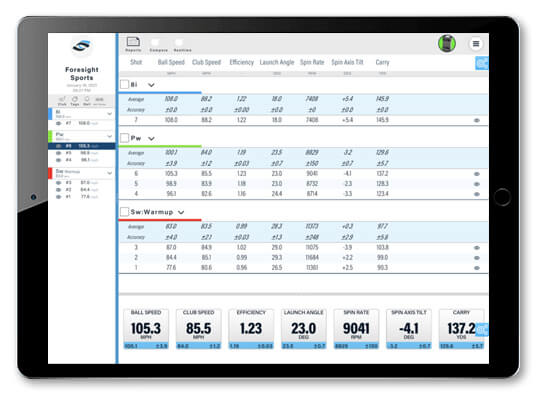Click the Pw Average ball speed 100.1 cell
This screenshot has height=395, width=536.
[x=171, y=152]
